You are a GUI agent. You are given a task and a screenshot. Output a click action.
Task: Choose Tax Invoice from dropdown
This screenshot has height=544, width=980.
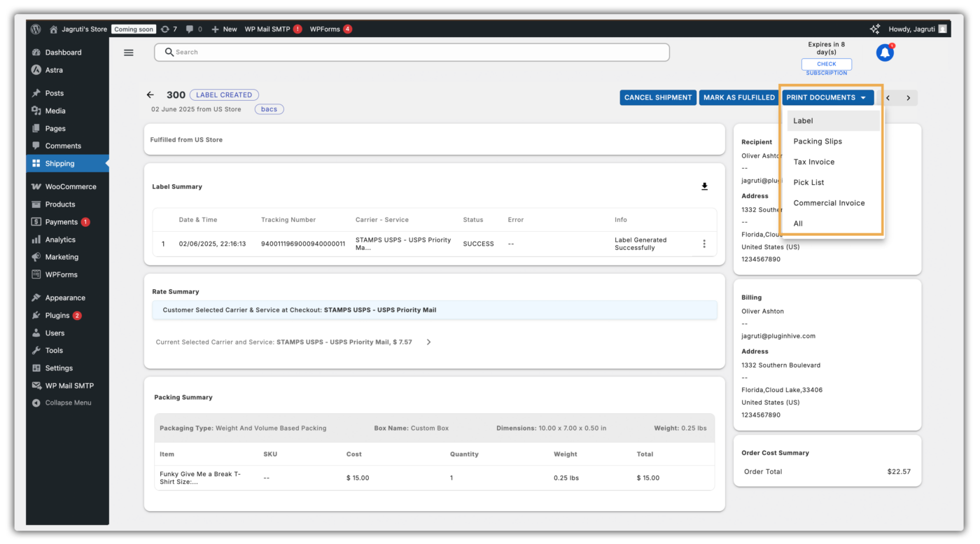click(x=833, y=162)
